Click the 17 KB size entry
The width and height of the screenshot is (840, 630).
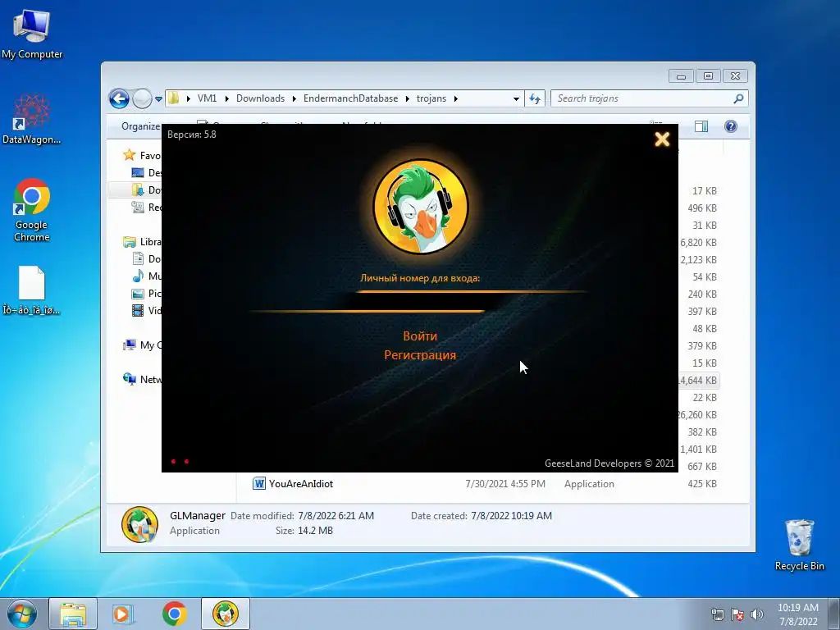[x=705, y=190]
